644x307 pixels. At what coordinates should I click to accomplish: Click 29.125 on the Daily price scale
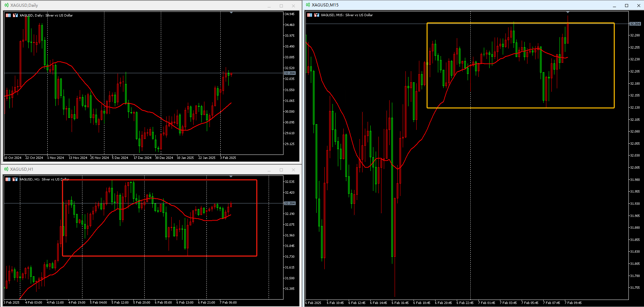point(290,144)
